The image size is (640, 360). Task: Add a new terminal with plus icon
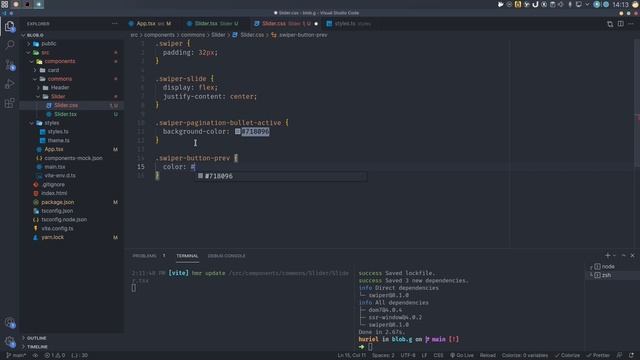[607, 256]
